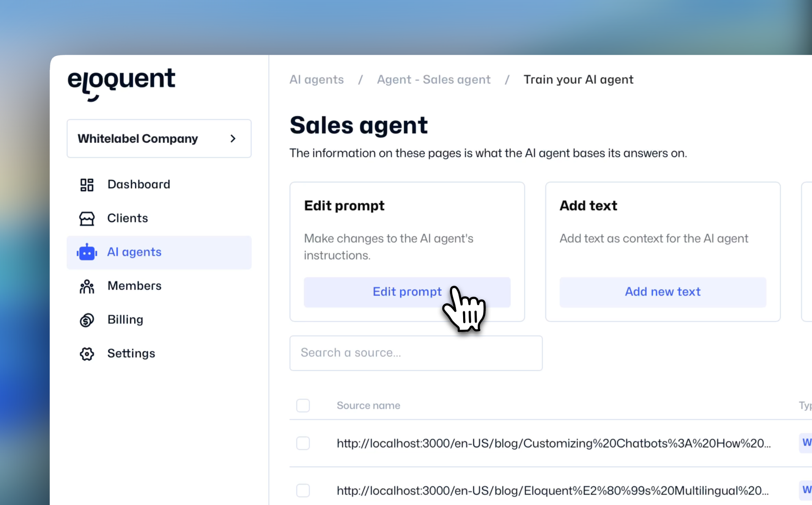Check the Eloquent Multilingual blog source checkbox
This screenshot has width=812, height=505.
point(303,491)
